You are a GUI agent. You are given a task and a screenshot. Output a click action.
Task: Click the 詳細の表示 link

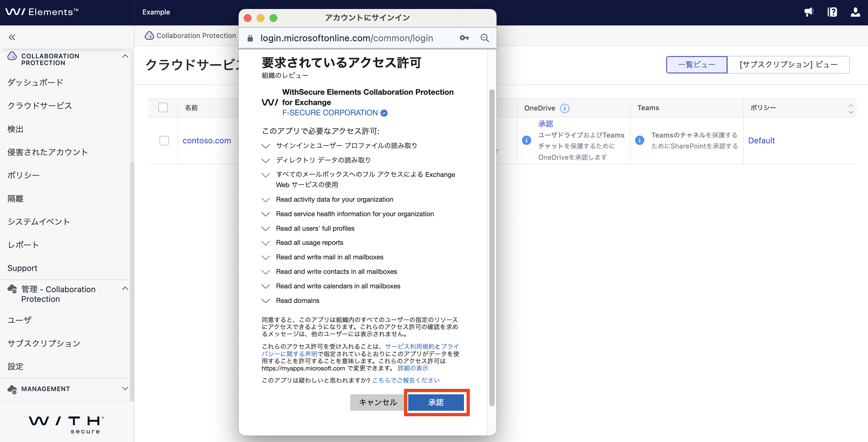click(x=413, y=368)
